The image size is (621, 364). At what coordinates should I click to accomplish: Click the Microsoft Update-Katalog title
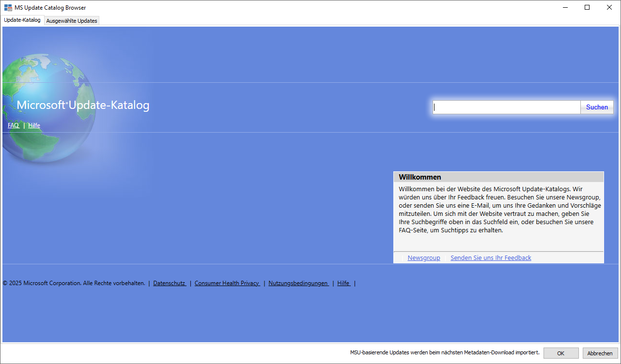(x=83, y=106)
